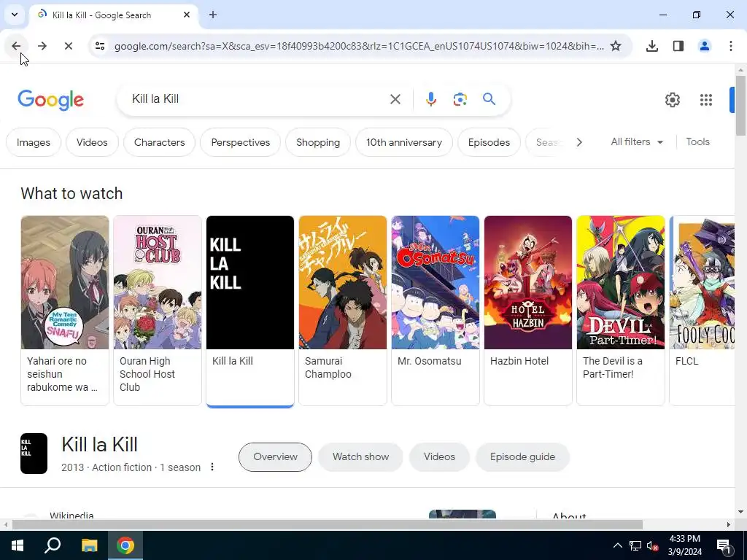
Task: Click the address bar URL
Action: 359,46
